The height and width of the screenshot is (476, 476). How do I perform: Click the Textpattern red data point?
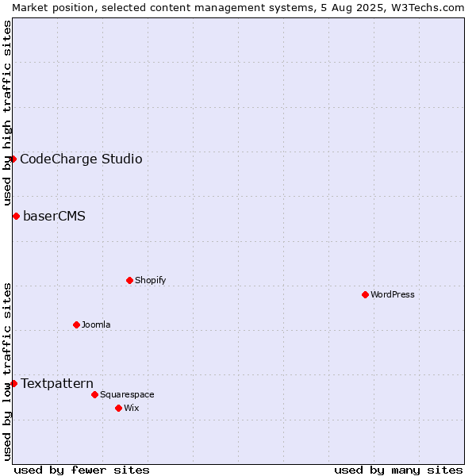tap(14, 383)
